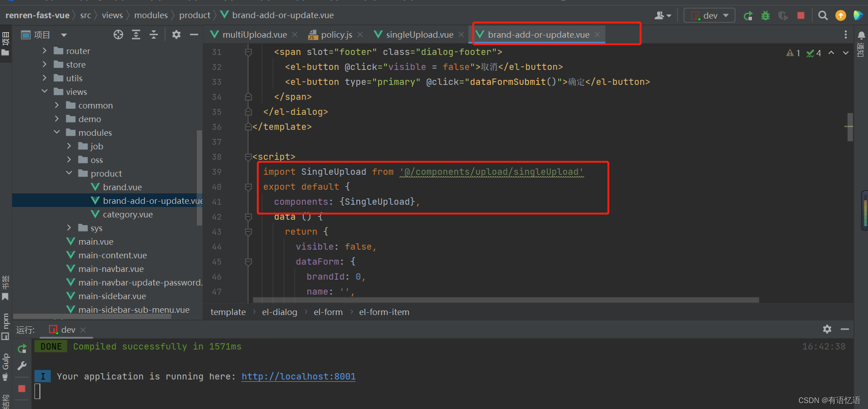The height and width of the screenshot is (409, 868).
Task: Click the wrench icon in run panel
Action: tap(22, 366)
